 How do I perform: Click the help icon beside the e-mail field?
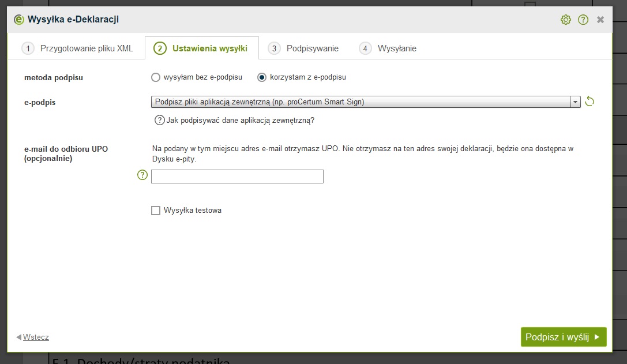[x=142, y=175]
